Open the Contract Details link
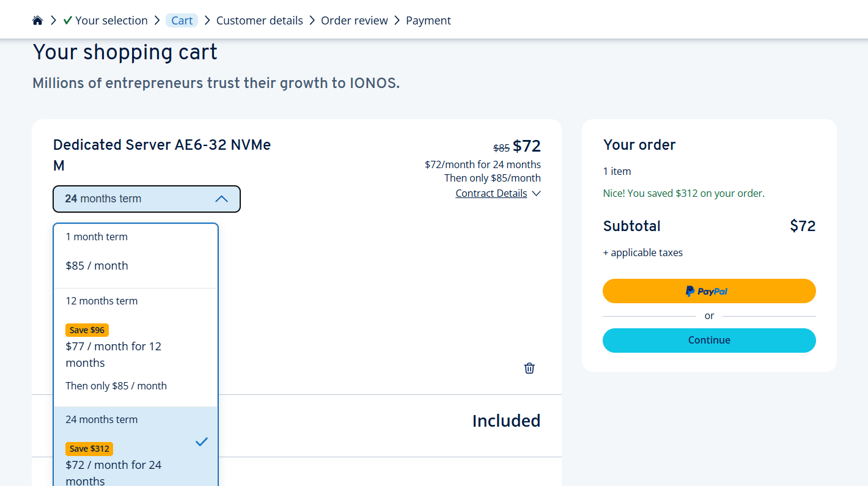Viewport: 868px width, 486px height. (x=491, y=193)
